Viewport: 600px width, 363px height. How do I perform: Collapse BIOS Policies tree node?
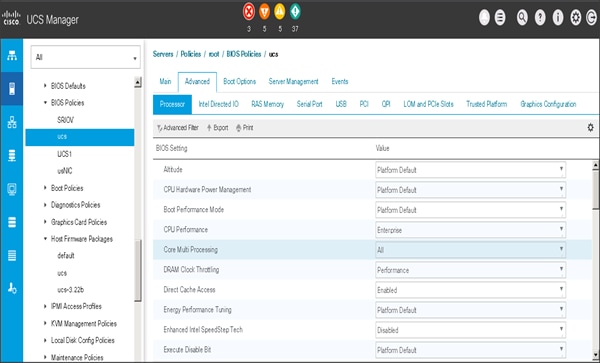(x=46, y=103)
